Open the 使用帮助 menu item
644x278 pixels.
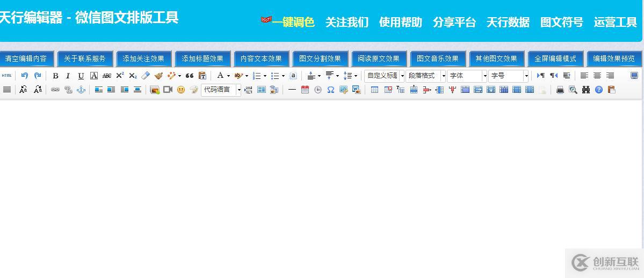click(x=401, y=22)
